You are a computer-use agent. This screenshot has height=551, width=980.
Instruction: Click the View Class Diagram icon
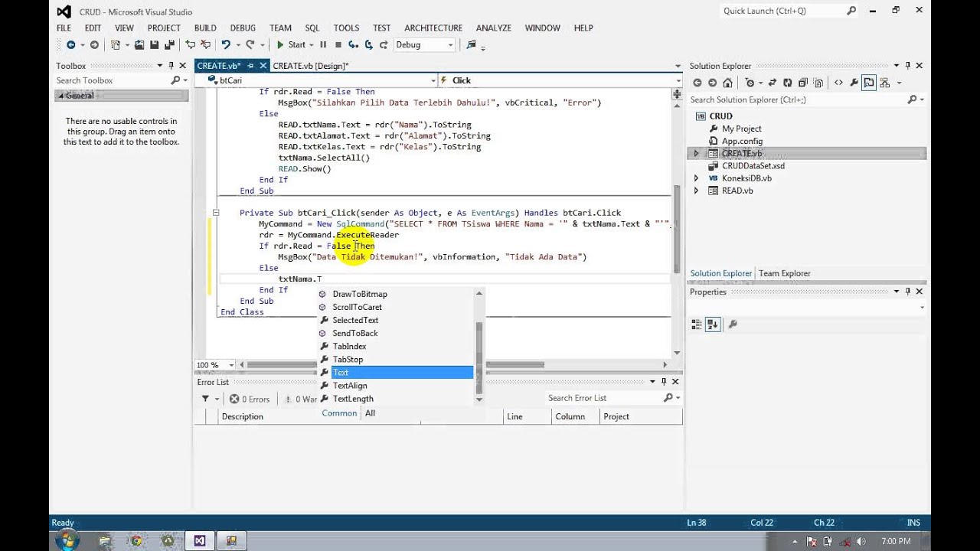[x=884, y=83]
